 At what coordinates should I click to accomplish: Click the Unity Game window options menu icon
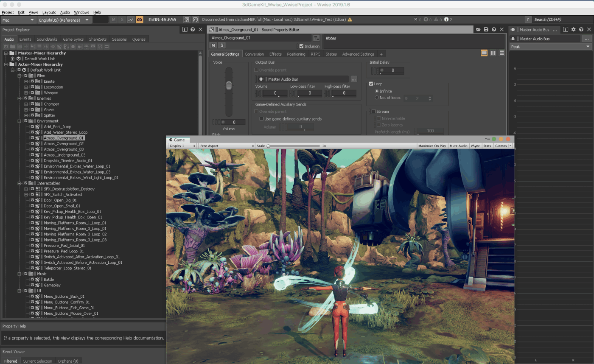coord(488,139)
